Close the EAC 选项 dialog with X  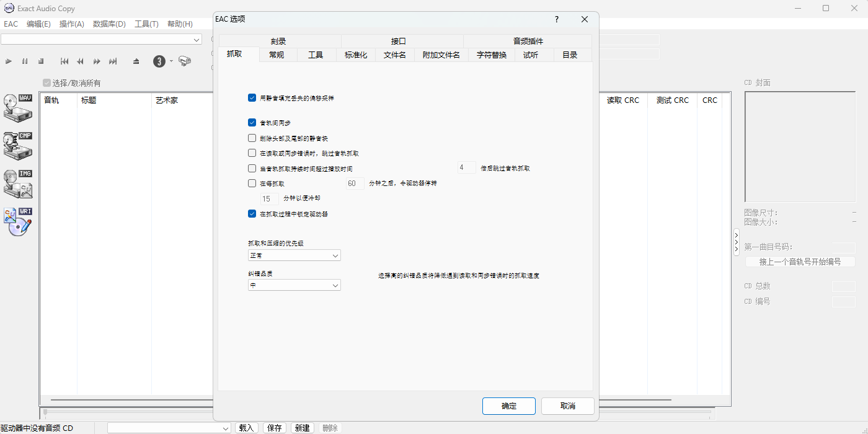[585, 19]
